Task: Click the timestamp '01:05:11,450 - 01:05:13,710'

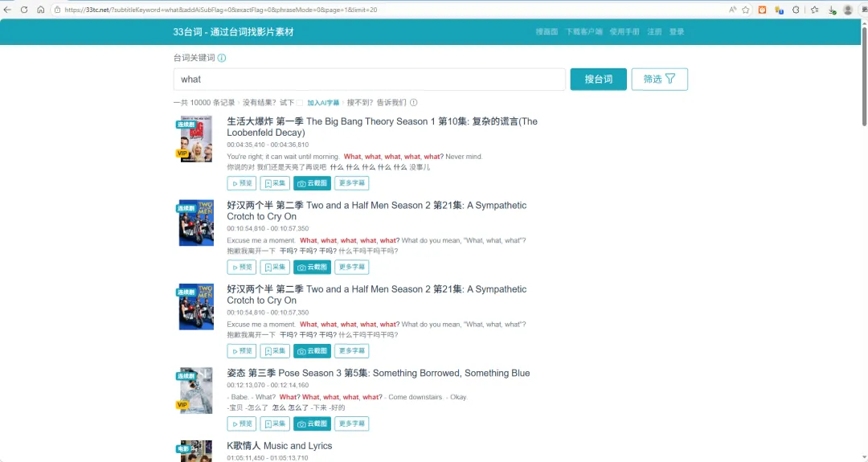Action: pos(268,457)
